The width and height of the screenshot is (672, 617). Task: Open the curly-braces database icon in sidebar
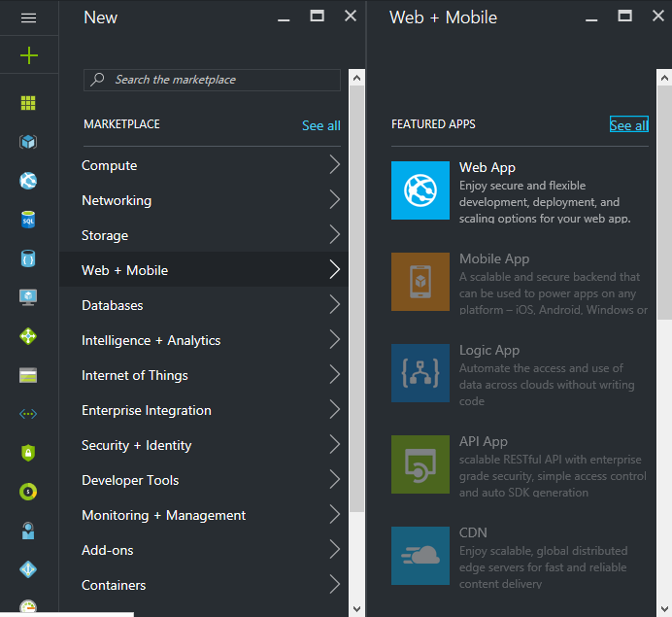click(x=28, y=258)
